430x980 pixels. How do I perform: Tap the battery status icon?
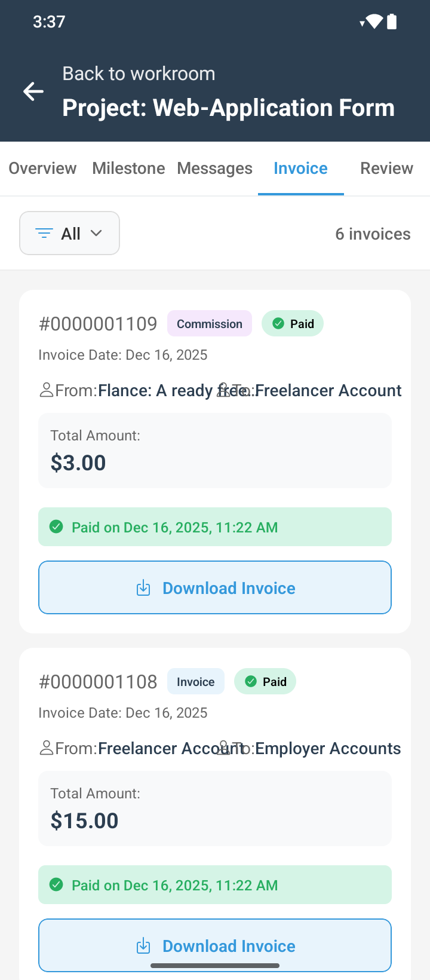[392, 22]
